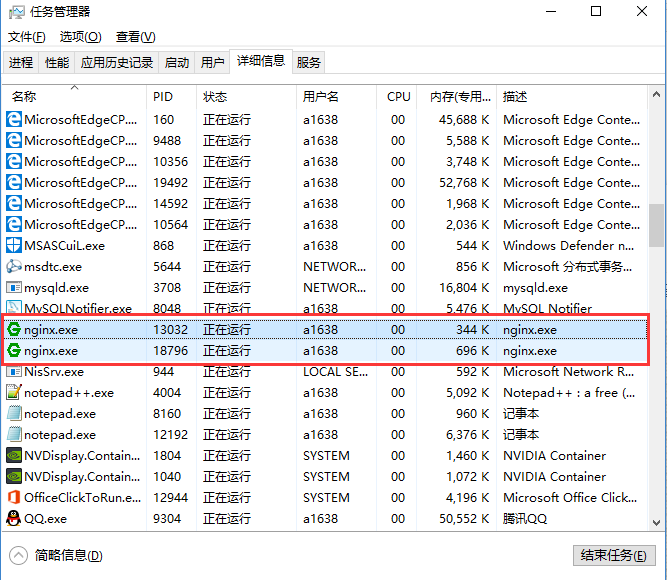Screen dimensions: 667x580
Task: Click the LOCAL SE... user name cell
Action: click(x=335, y=372)
